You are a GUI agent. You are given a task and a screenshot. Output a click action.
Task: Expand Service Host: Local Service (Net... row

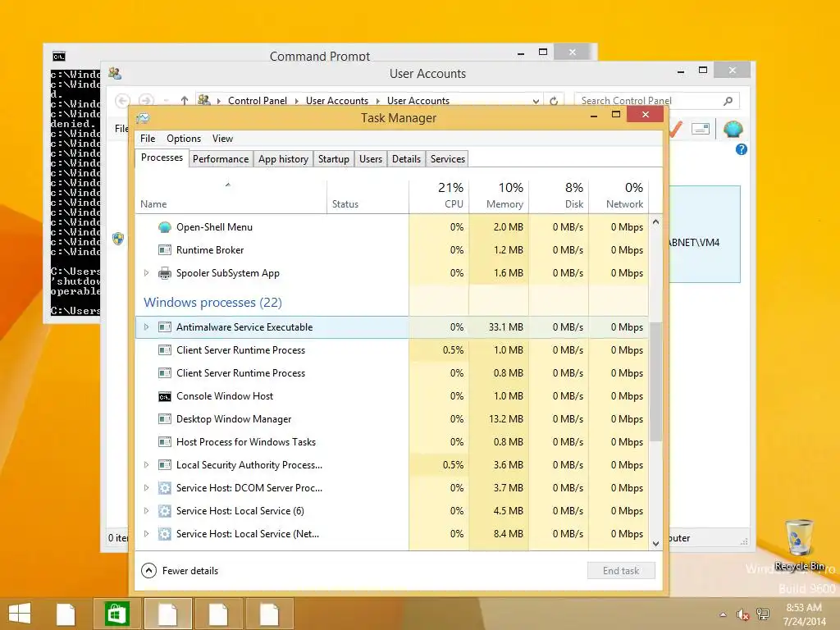146,534
